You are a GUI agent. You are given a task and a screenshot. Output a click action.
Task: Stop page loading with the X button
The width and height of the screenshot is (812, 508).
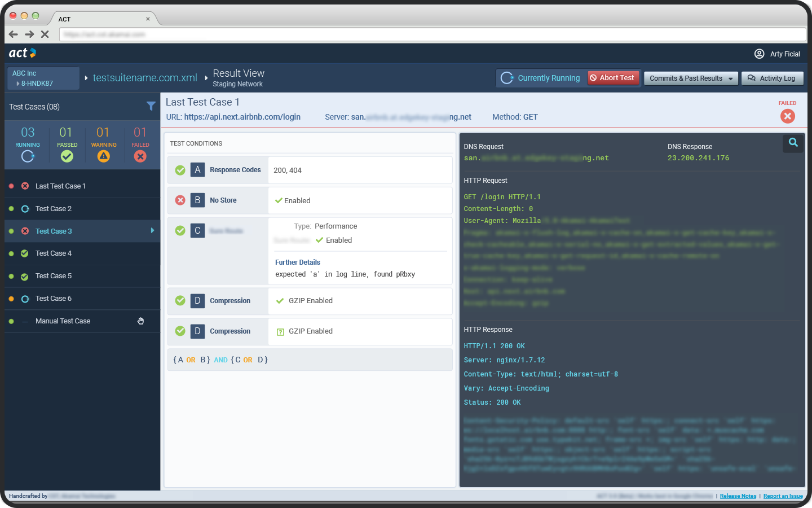pyautogui.click(x=45, y=34)
